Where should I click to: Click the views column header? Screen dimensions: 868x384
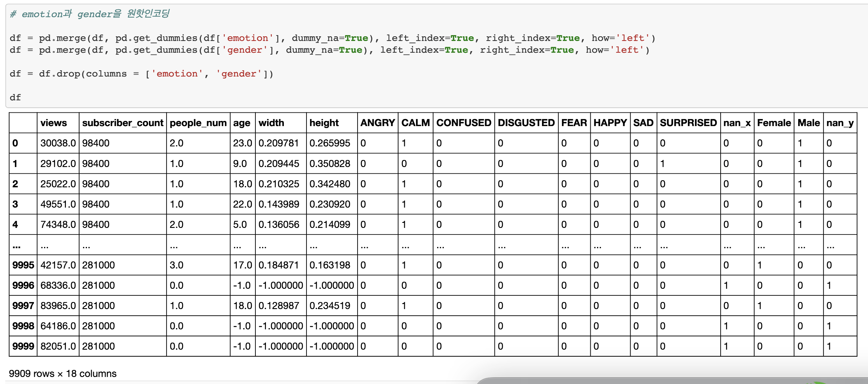tap(54, 123)
